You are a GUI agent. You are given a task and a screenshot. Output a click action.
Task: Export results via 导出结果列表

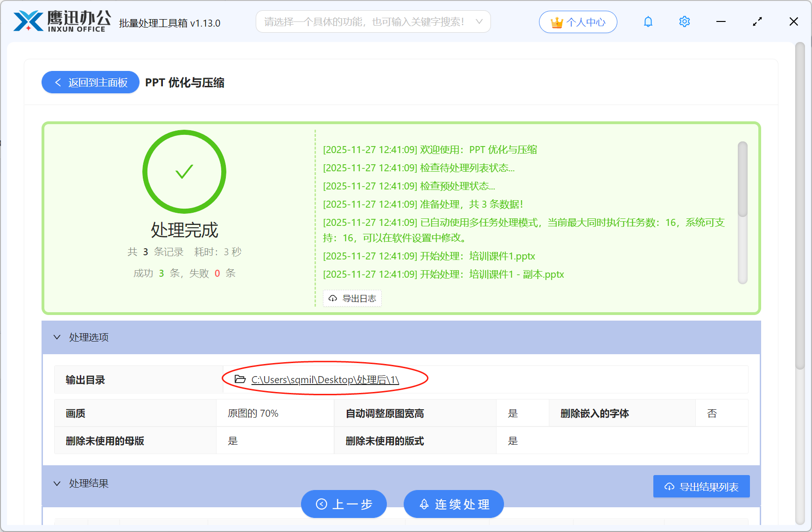(701, 486)
